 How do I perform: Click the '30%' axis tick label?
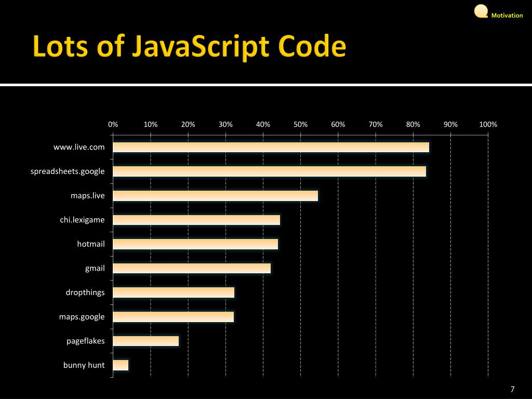pos(225,125)
